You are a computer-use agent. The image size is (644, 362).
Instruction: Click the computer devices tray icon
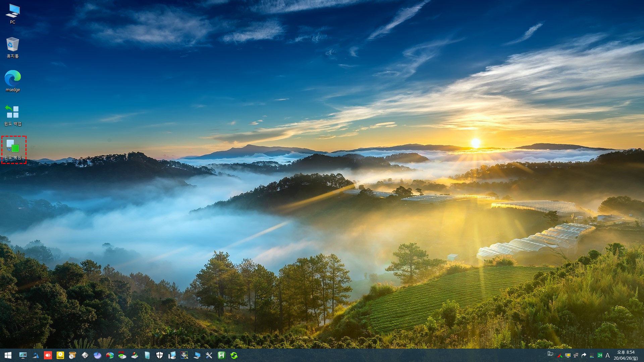[550, 354]
